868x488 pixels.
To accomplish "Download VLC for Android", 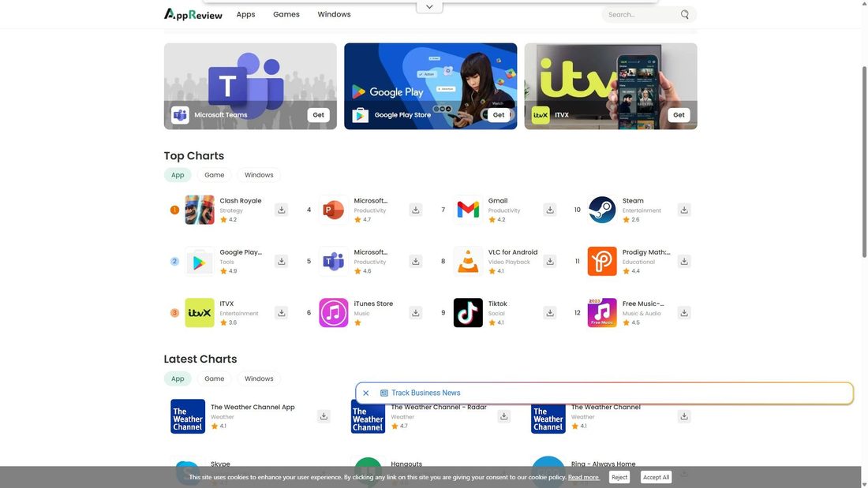I will coord(550,261).
